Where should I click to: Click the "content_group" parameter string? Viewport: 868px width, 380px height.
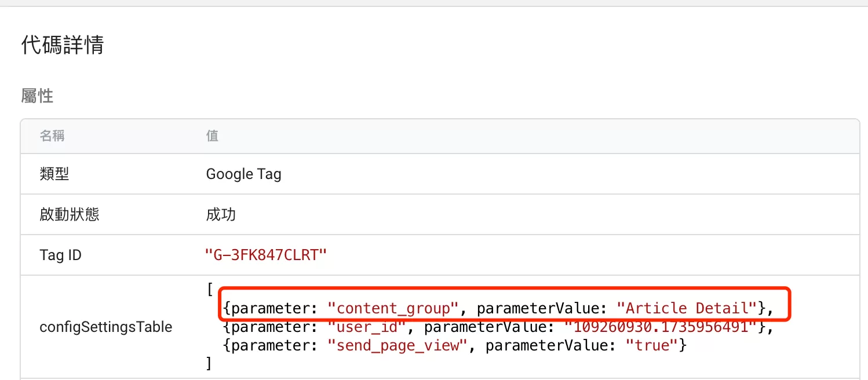(x=393, y=308)
